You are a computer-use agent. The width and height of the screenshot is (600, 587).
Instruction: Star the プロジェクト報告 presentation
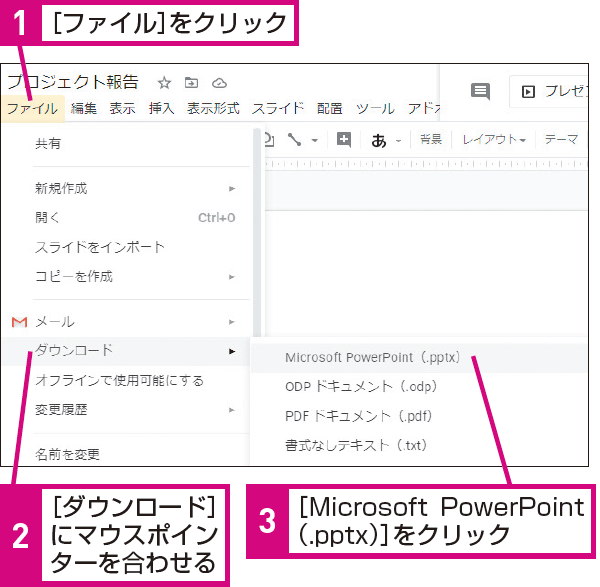(164, 83)
